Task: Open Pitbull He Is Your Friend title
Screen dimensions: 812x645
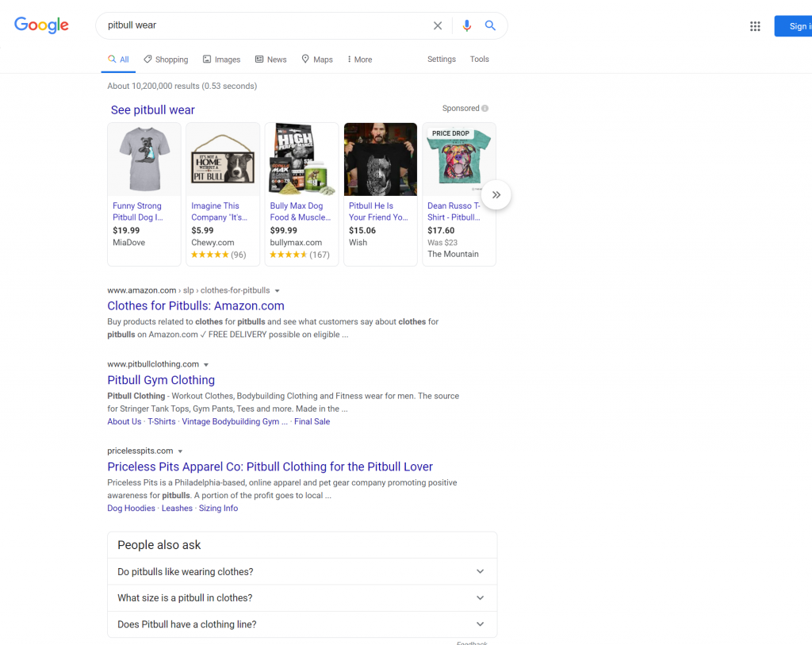Action: click(378, 211)
